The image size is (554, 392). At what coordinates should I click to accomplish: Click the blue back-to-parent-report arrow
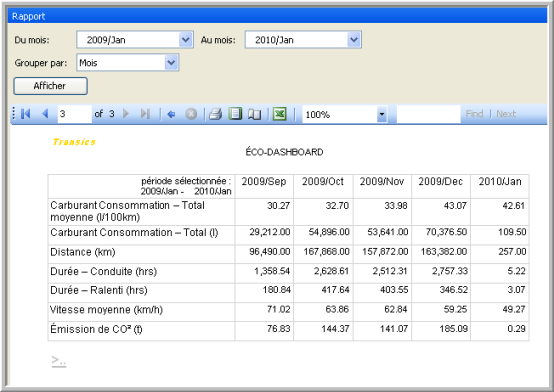(171, 114)
